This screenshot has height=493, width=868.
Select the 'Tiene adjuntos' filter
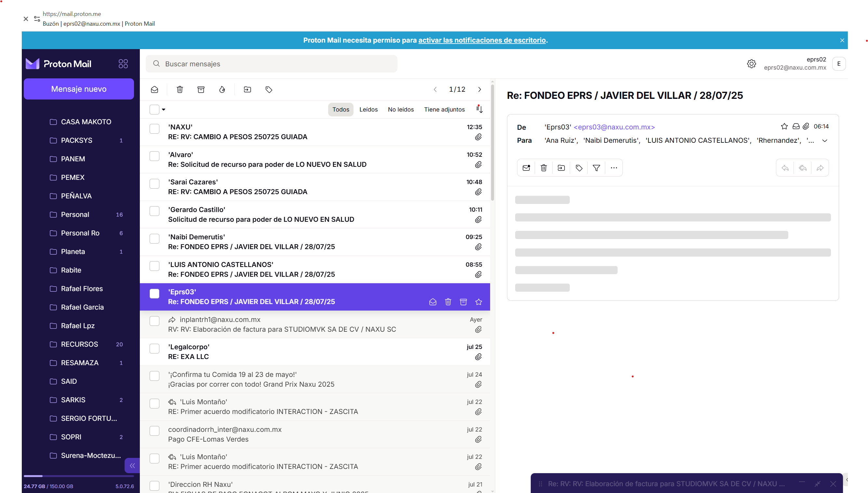(444, 109)
